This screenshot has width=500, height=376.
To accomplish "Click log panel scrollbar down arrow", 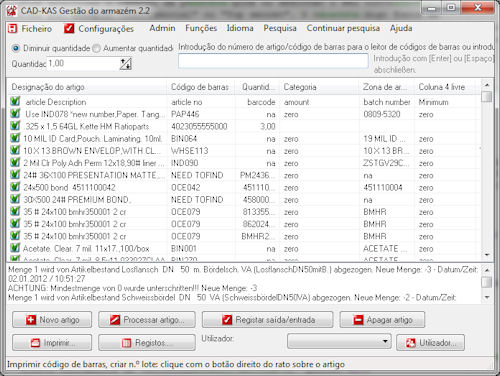I will [x=487, y=297].
